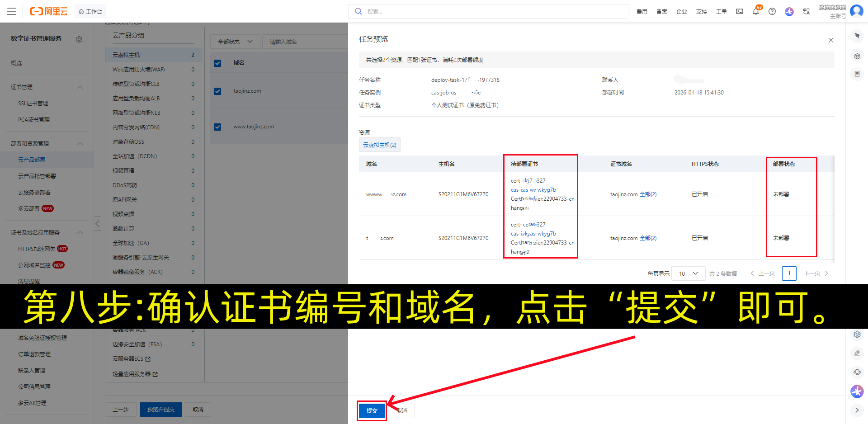Click the 提交 submit button

pos(372,411)
